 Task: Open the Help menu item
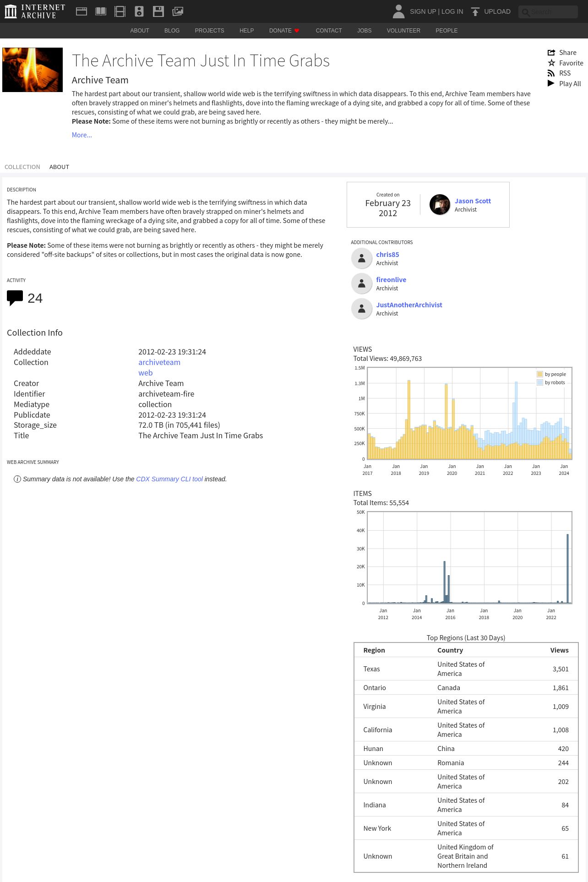[246, 31]
